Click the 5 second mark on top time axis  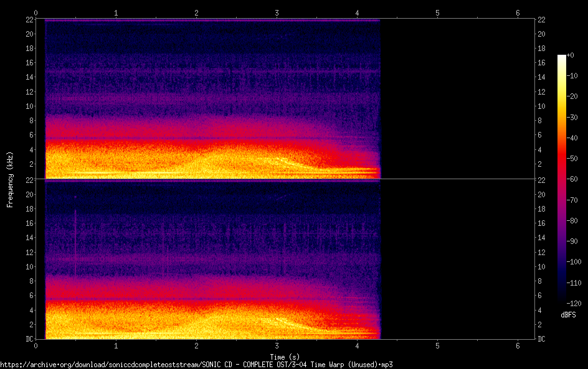[x=437, y=12]
